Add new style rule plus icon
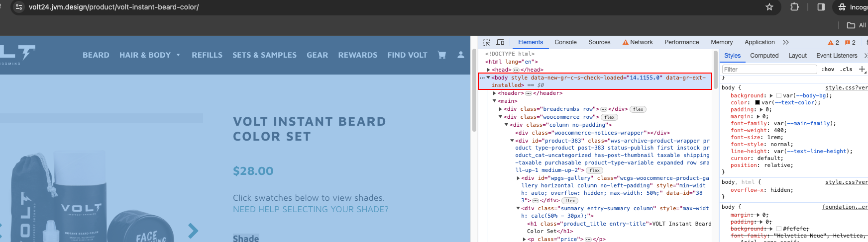The height and width of the screenshot is (242, 868). click(x=863, y=69)
